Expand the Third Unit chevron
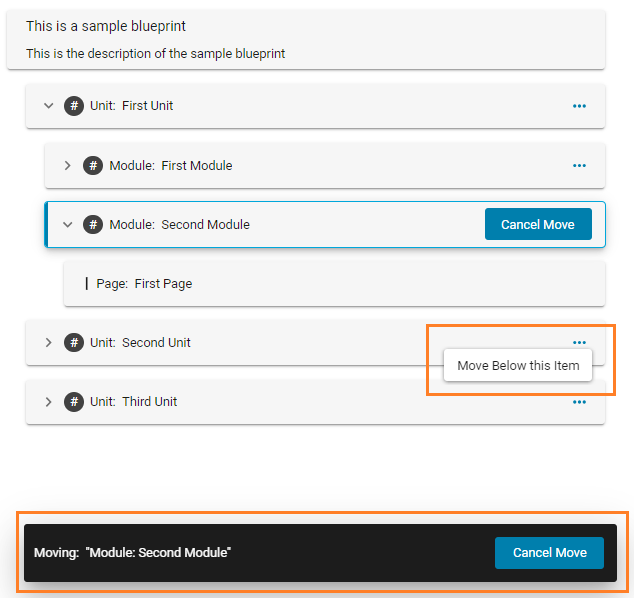 pos(48,402)
